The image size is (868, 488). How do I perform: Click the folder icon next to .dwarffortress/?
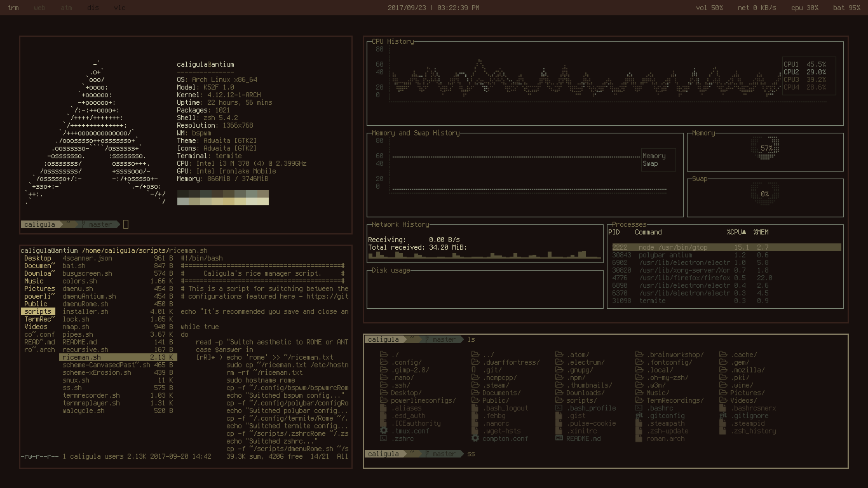pyautogui.click(x=474, y=362)
